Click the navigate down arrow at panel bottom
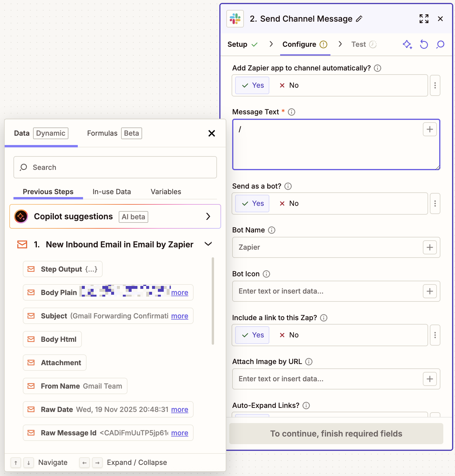This screenshot has width=455, height=476. coord(28,463)
